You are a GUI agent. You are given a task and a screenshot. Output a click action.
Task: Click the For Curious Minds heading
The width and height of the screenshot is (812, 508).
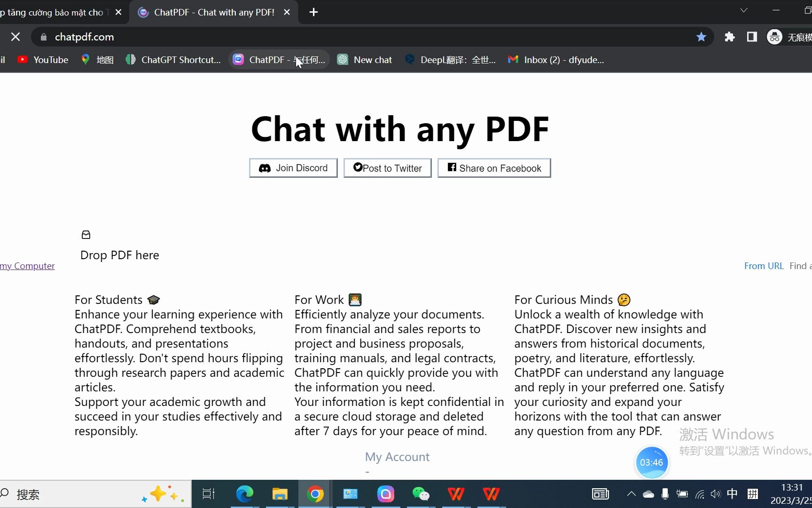pyautogui.click(x=572, y=300)
